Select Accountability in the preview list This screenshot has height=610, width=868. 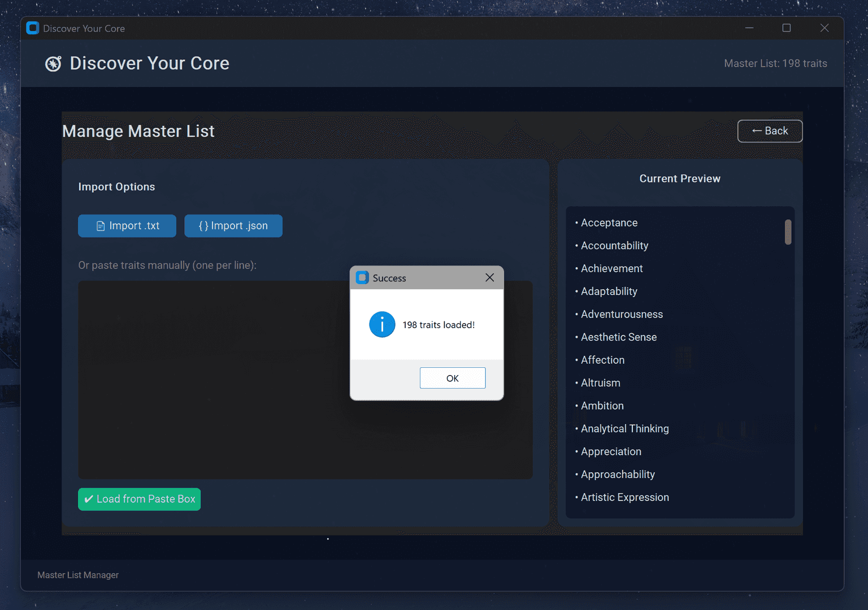615,246
